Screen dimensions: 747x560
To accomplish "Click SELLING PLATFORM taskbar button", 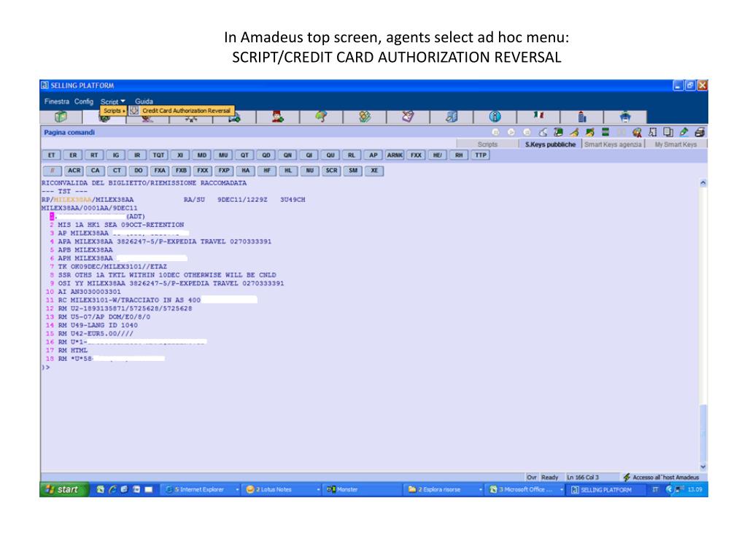I will coord(607,489).
